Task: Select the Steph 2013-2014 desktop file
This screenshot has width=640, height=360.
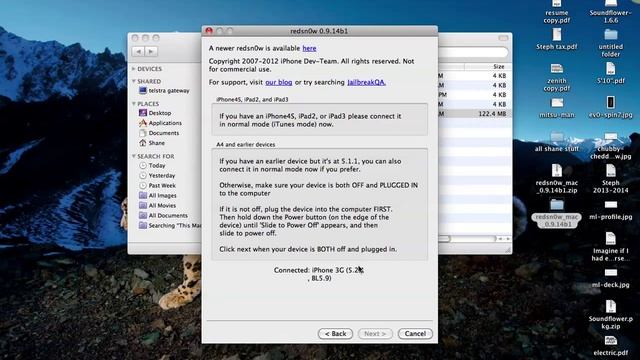Action: click(611, 179)
